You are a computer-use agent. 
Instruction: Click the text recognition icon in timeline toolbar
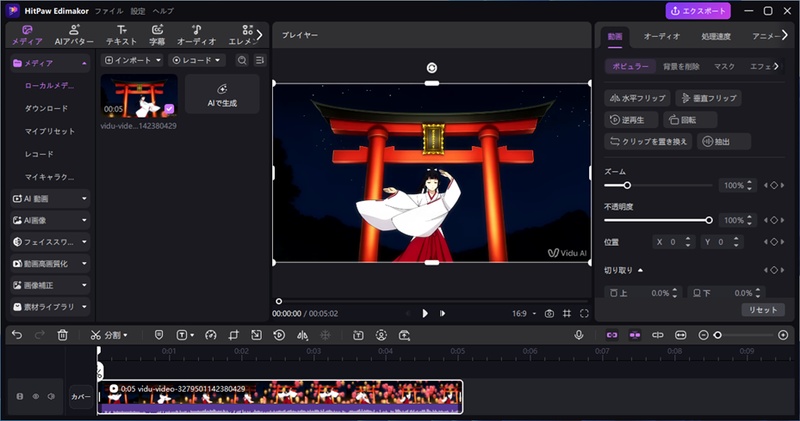click(x=358, y=335)
